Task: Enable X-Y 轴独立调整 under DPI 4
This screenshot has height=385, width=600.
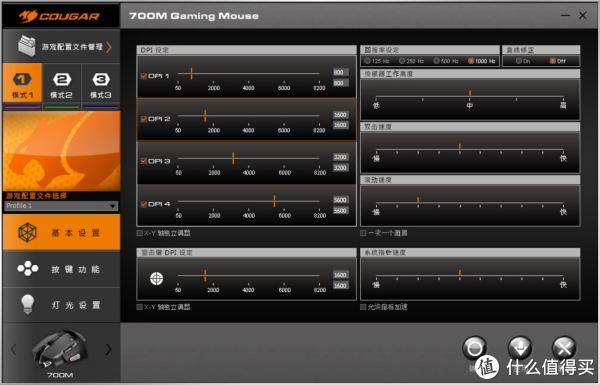Action: tap(140, 233)
